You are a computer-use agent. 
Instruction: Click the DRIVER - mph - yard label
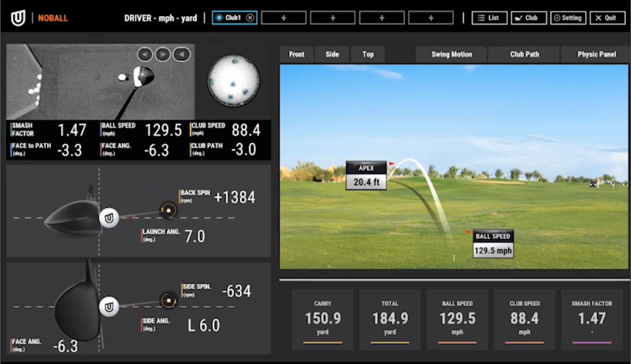160,18
